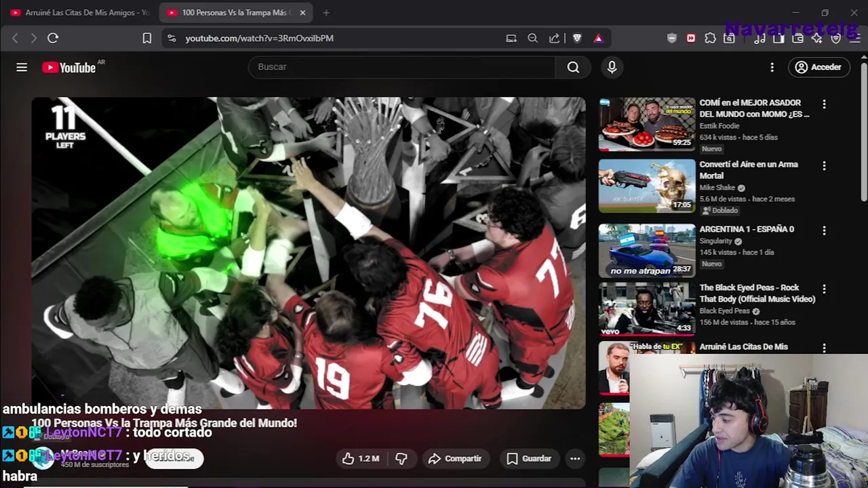This screenshot has height=488, width=868.
Task: Click Nuevo badge under Singularity video
Action: click(x=711, y=264)
